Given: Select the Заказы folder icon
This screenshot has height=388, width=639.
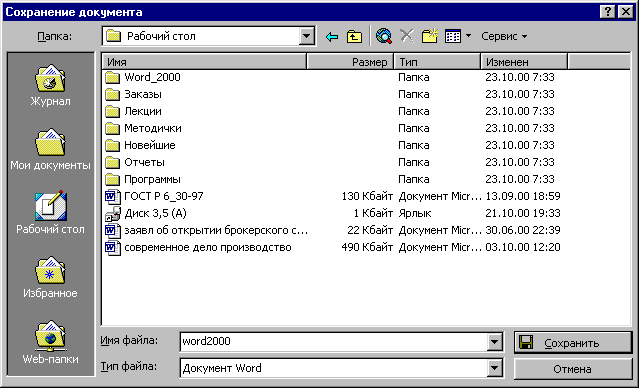Looking at the screenshot, I should 112,95.
